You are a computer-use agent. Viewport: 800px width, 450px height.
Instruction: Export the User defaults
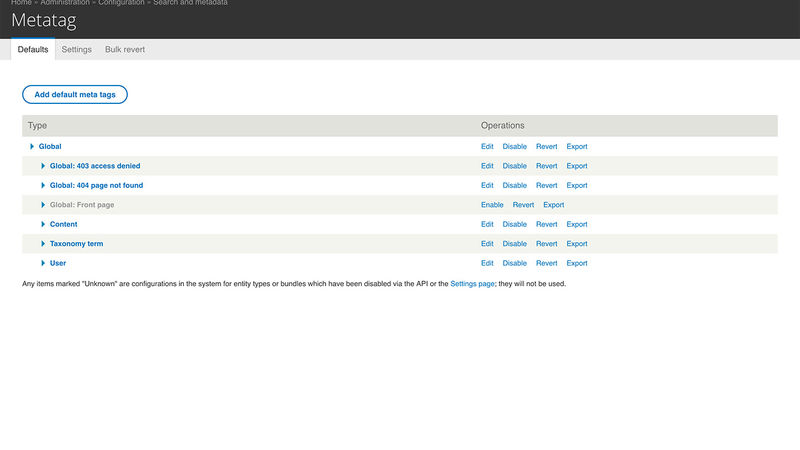pyautogui.click(x=577, y=263)
